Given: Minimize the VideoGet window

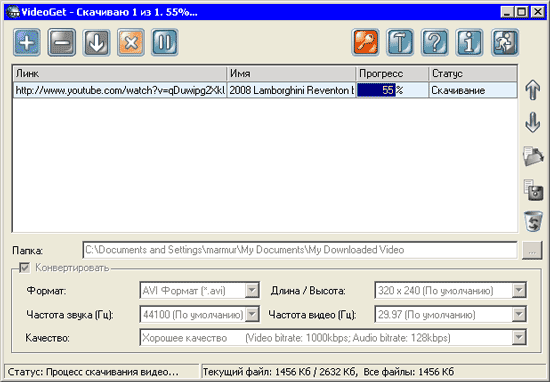Looking at the screenshot, I should (x=507, y=12).
